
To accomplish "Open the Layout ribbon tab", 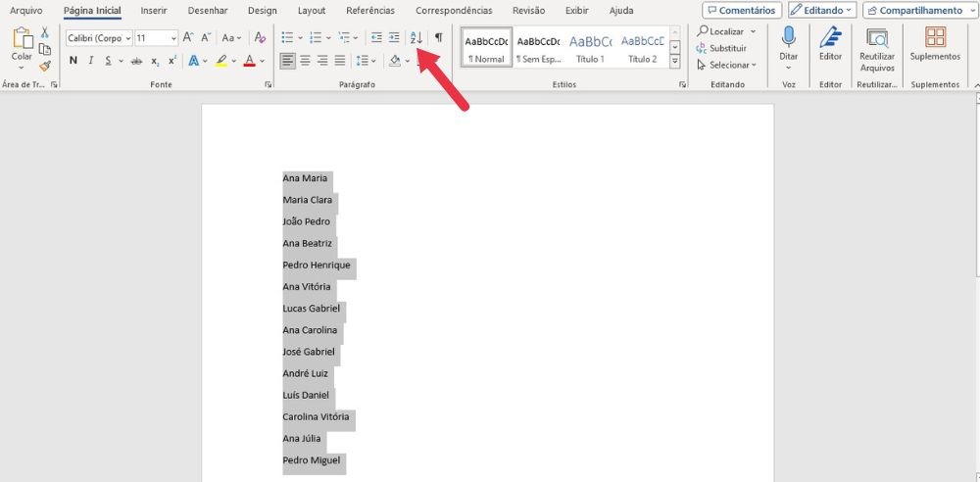I will [311, 11].
